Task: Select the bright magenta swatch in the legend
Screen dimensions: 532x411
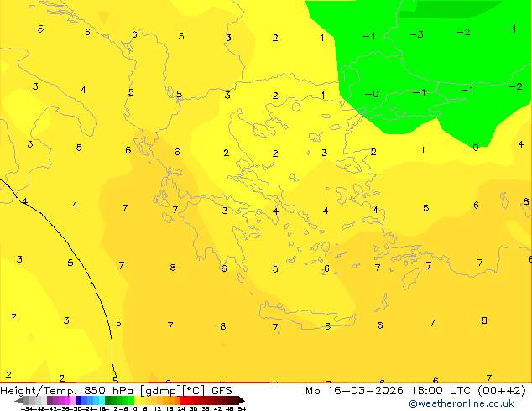Action: click(67, 400)
